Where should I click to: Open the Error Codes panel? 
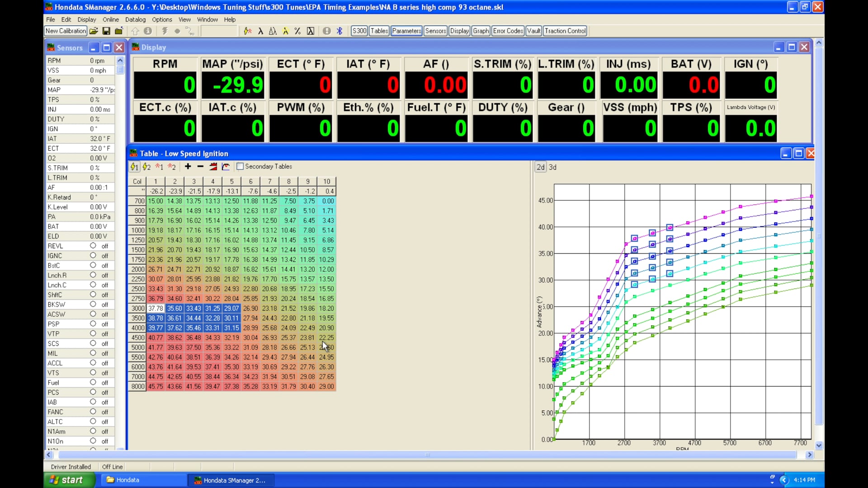(508, 31)
